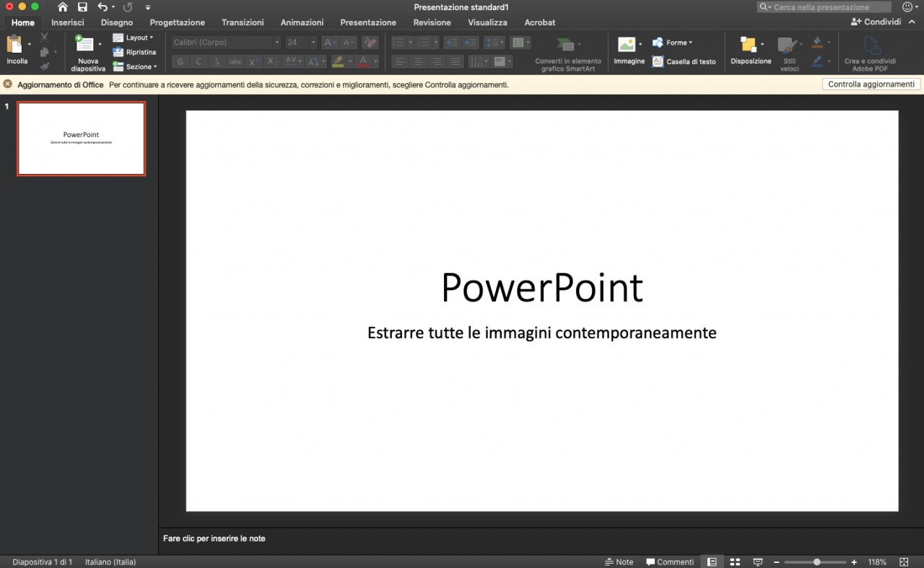Switch to slide sorter grid view
The image size is (924, 568).
click(735, 562)
